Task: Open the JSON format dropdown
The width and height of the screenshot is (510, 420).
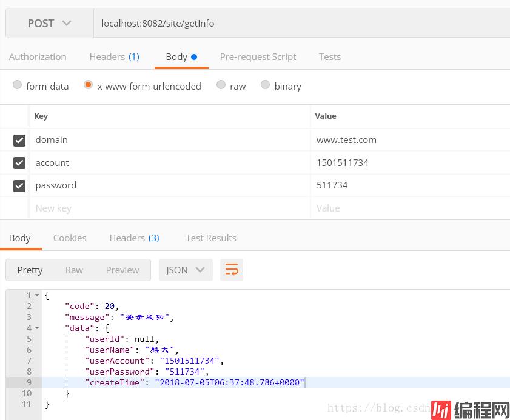Action: coord(186,270)
